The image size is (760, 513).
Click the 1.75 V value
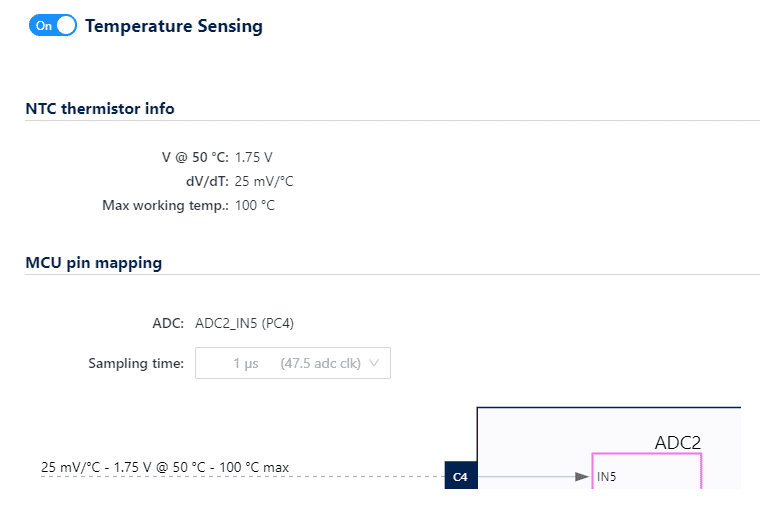pyautogui.click(x=254, y=157)
